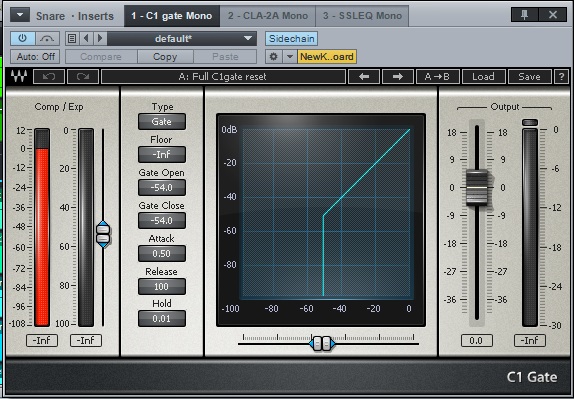The image size is (574, 399).
Task: Click Waves next preset right arrow
Action: pos(398,77)
